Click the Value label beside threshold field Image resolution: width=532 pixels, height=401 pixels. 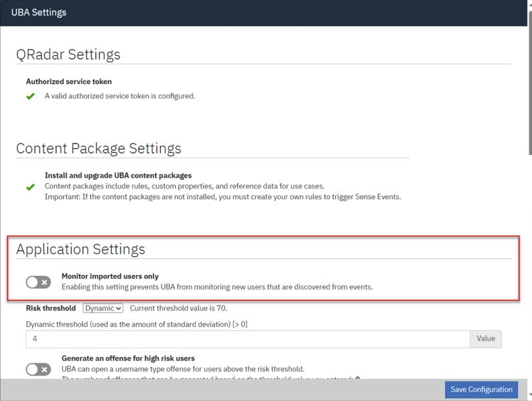tap(486, 339)
